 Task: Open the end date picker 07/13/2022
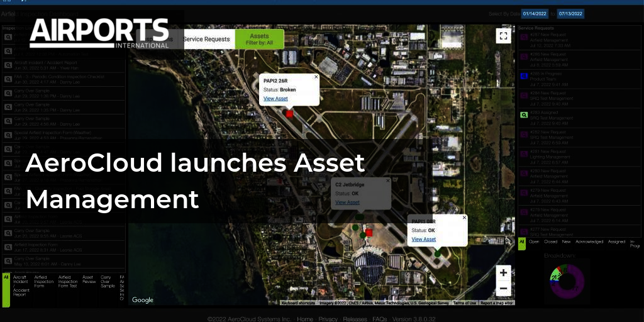point(570,13)
